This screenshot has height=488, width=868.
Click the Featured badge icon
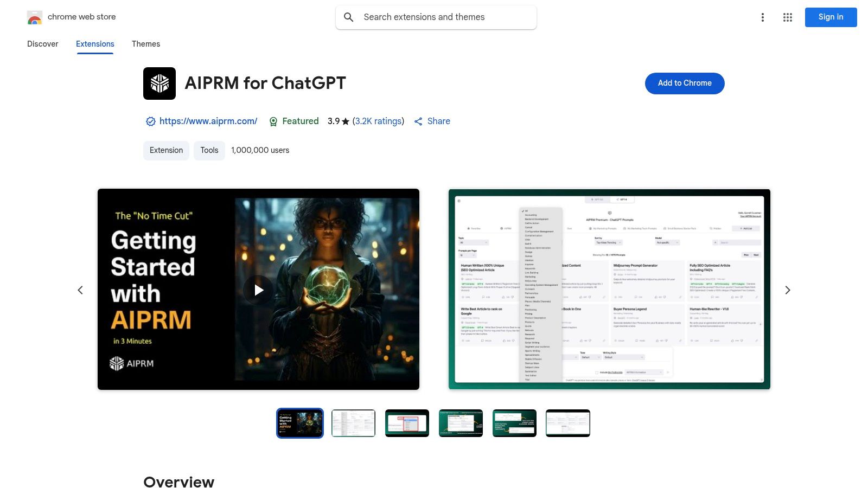pyautogui.click(x=273, y=121)
